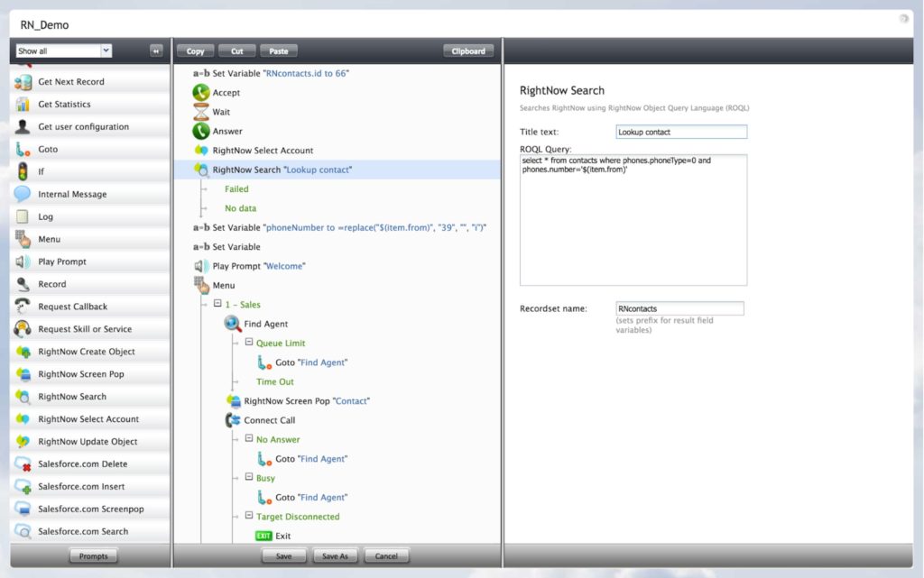Collapse the "1 - Sales" menu branch
The width and height of the screenshot is (924, 578).
tap(217, 304)
